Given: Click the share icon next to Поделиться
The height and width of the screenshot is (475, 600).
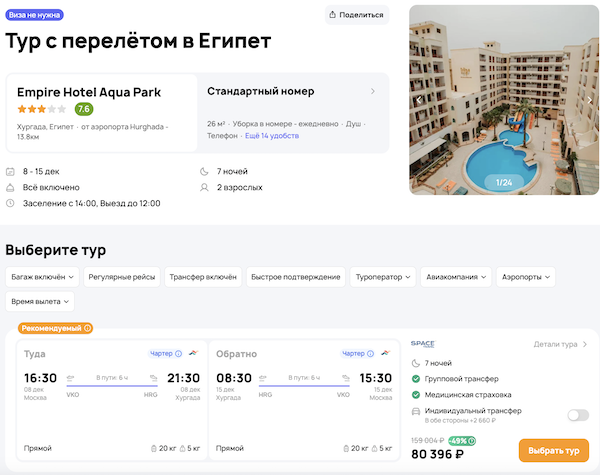Looking at the screenshot, I should pos(332,15).
